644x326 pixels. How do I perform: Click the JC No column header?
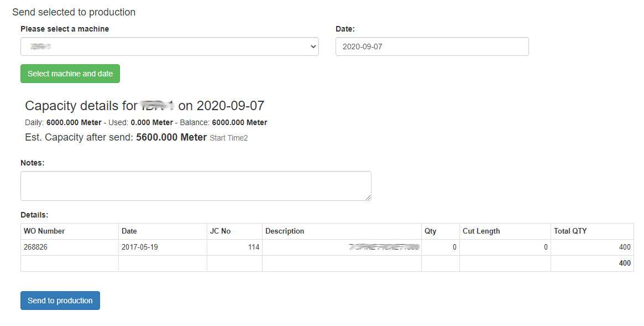coord(220,231)
